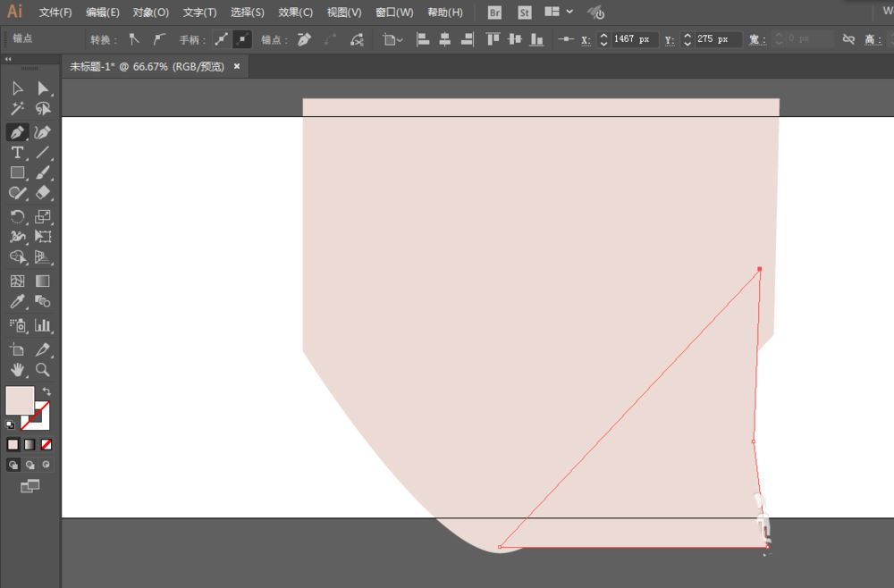This screenshot has height=588, width=894.
Task: Activate the Zoom tool
Action: [42, 369]
